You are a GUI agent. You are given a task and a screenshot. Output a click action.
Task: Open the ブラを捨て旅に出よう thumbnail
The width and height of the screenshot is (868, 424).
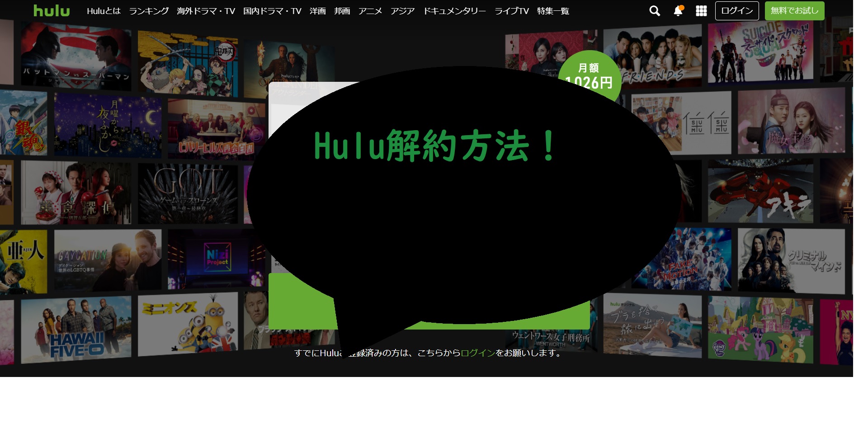point(652,326)
